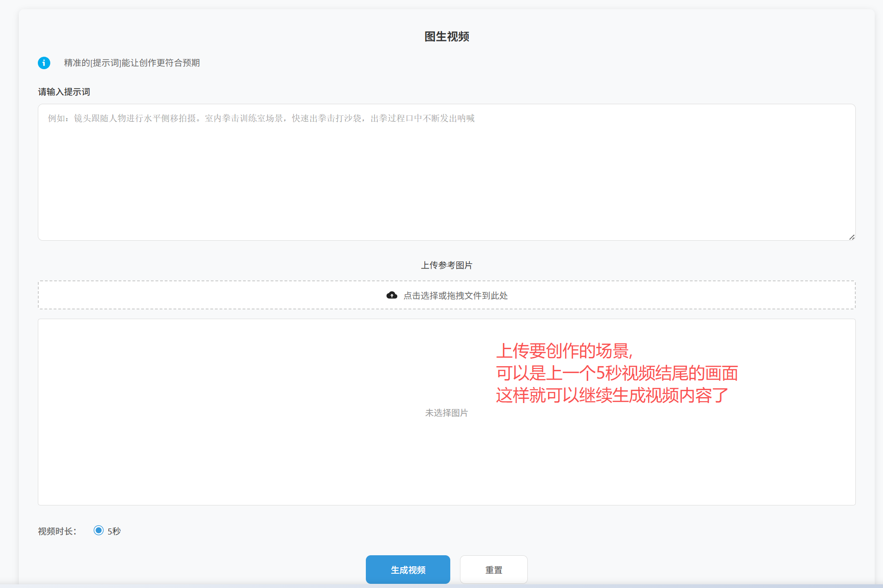Image resolution: width=883 pixels, height=588 pixels.
Task: Click the cloud upload icon
Action: 392,295
